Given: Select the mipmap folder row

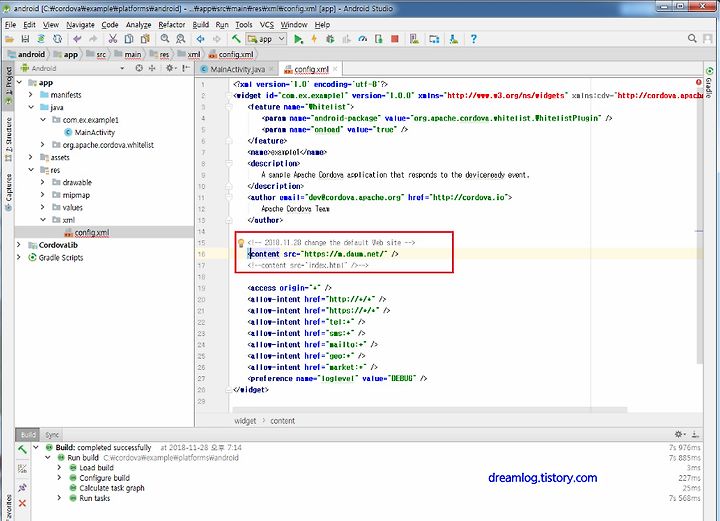Looking at the screenshot, I should tap(104, 195).
